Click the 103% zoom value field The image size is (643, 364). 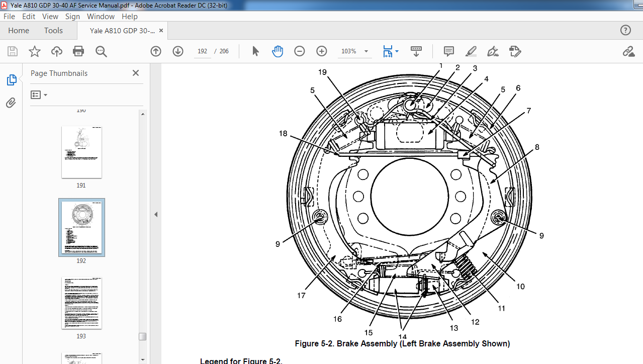(x=349, y=51)
